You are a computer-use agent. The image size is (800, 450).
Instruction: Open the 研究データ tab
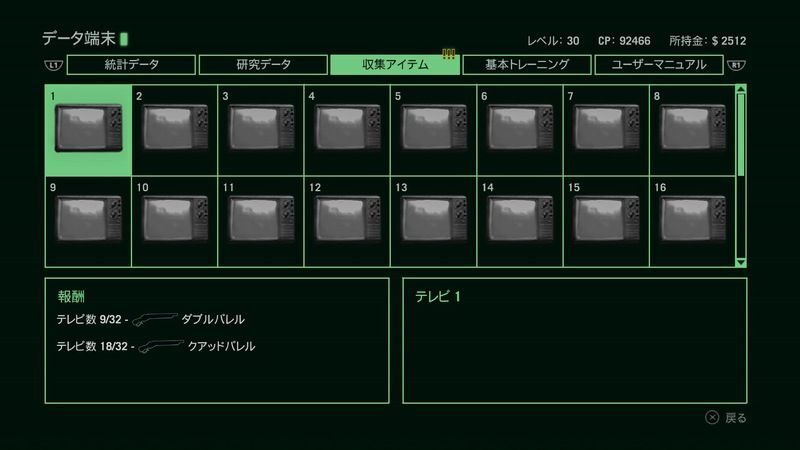(x=263, y=65)
